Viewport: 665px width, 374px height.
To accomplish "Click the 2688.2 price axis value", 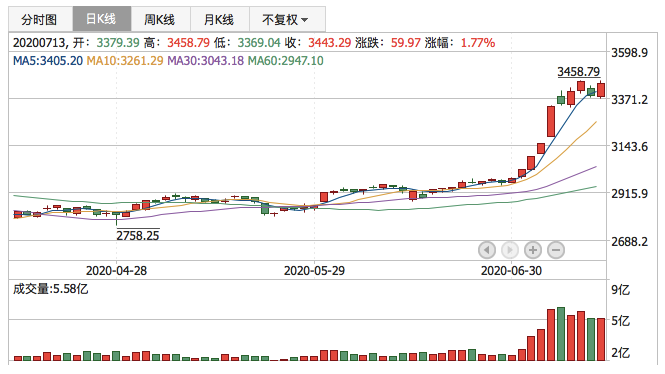I will pos(629,242).
